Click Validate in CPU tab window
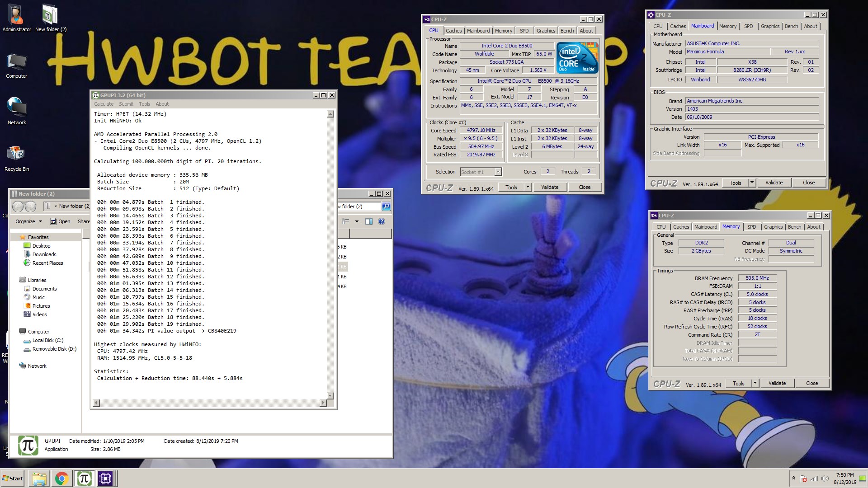This screenshot has width=868, height=488. click(x=550, y=187)
